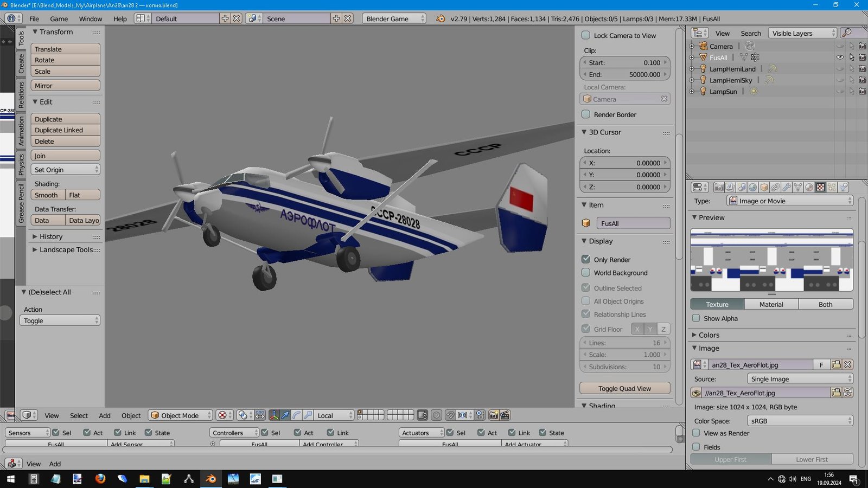Switch to the Physics tool shelf tab

[x=21, y=164]
